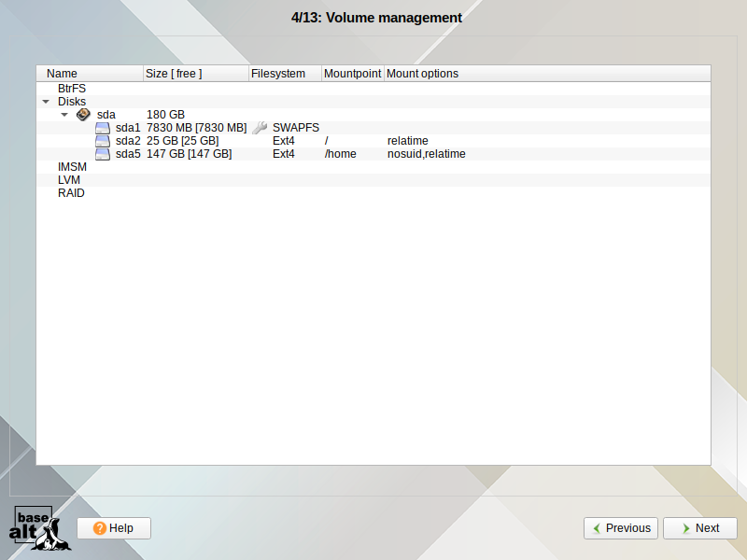Select the LVM tree item
Screen dimensions: 747x560
pos(69,180)
